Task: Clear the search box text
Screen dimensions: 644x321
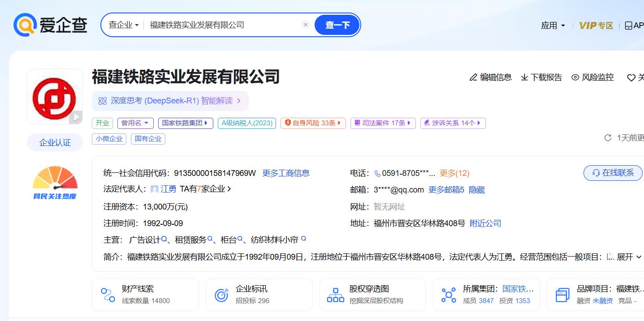Action: coord(306,25)
